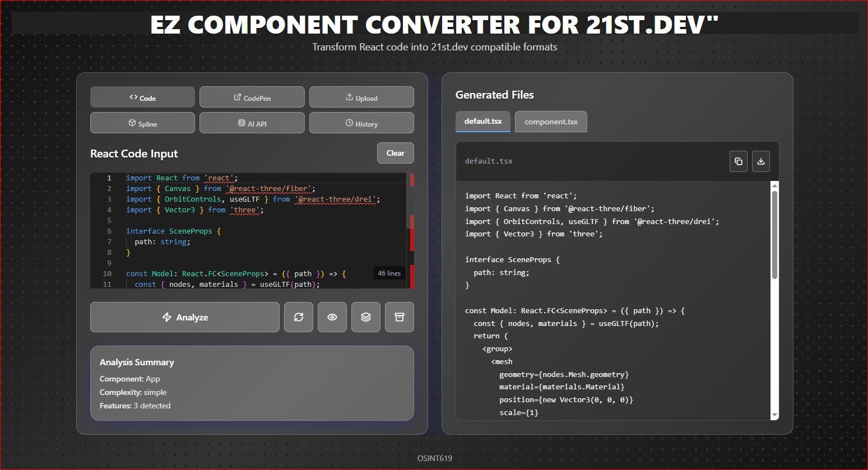This screenshot has width=868, height=470.
Task: Click the stacked layers icon button
Action: pyautogui.click(x=366, y=317)
